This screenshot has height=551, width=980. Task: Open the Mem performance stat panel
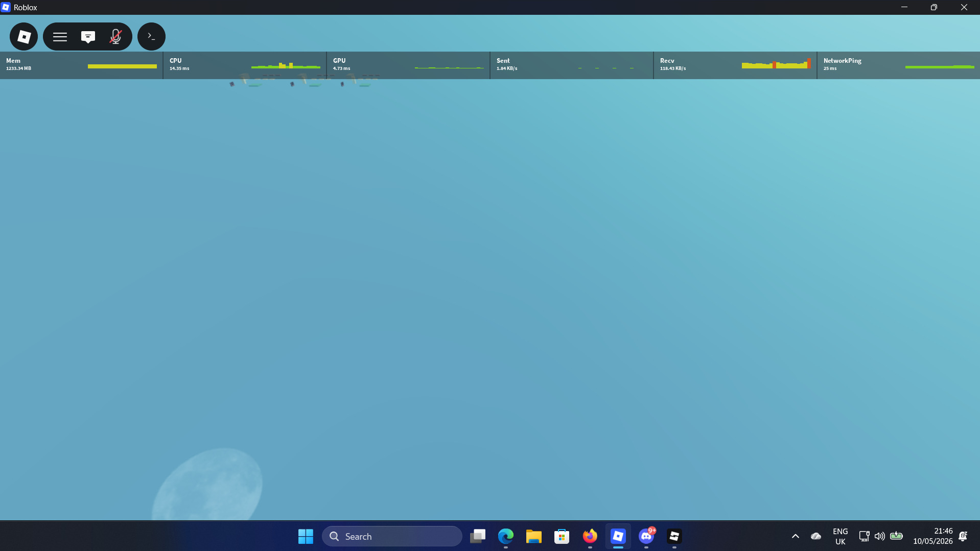[x=81, y=65]
